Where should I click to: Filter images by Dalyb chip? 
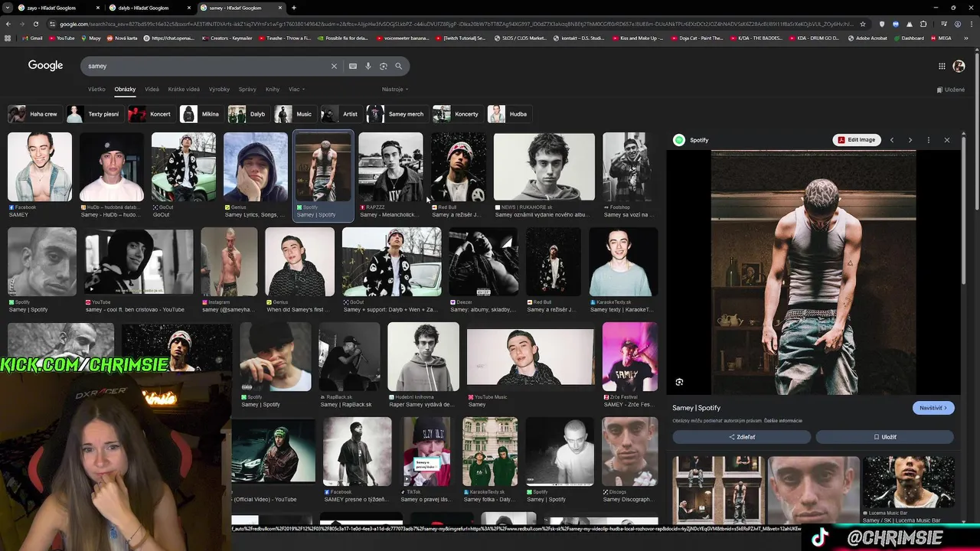tap(248, 114)
